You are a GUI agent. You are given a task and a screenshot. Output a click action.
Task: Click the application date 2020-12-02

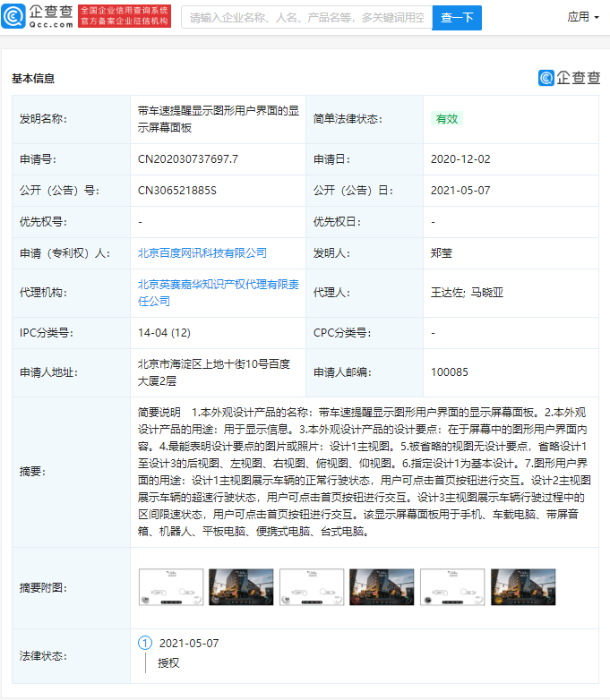pos(460,159)
